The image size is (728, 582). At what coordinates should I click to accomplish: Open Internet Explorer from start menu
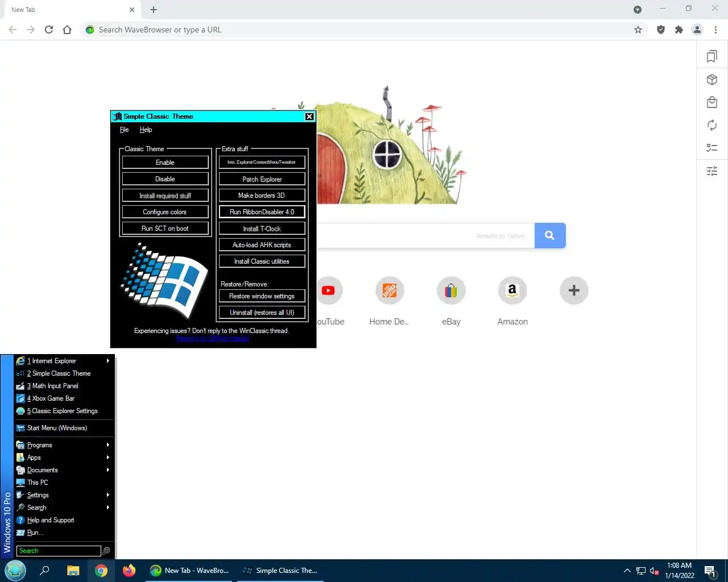click(63, 361)
